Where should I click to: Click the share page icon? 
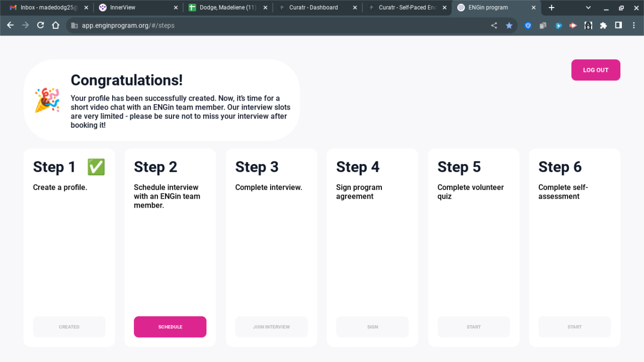494,25
